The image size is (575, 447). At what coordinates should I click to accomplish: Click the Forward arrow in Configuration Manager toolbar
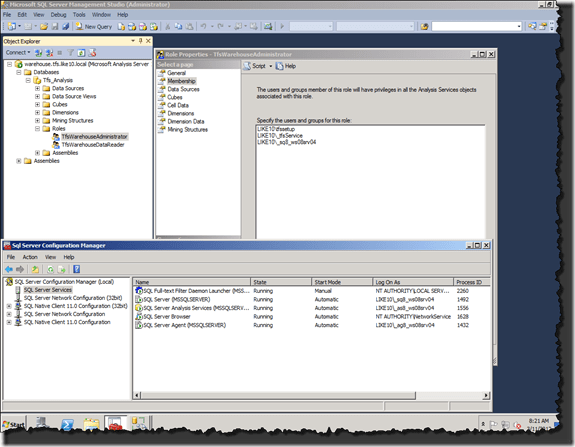(20, 270)
